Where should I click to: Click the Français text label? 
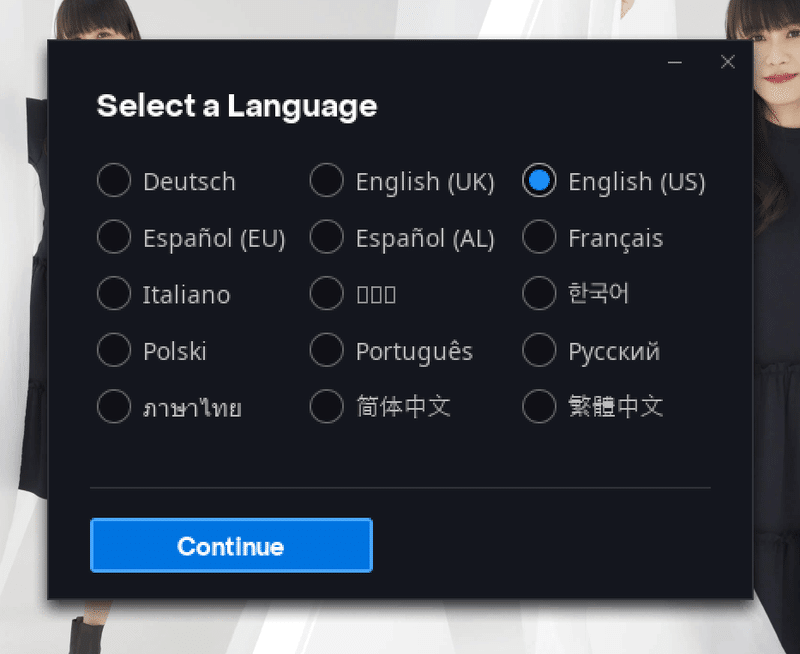[616, 239]
